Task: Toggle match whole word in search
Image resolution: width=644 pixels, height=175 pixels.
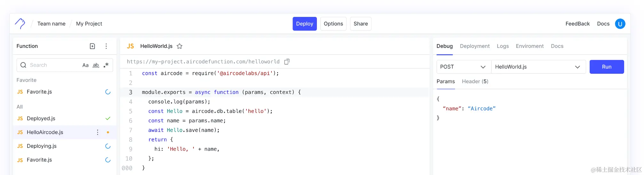Action: 96,65
